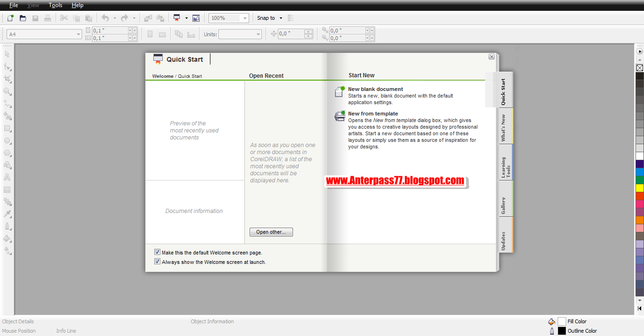The height and width of the screenshot is (336, 644).
Task: Pick the yellow swatch in color palette
Action: coord(639,188)
